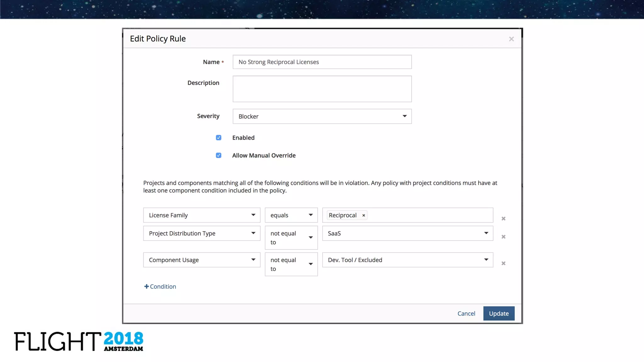Close the Edit Policy Rule dialog

511,39
